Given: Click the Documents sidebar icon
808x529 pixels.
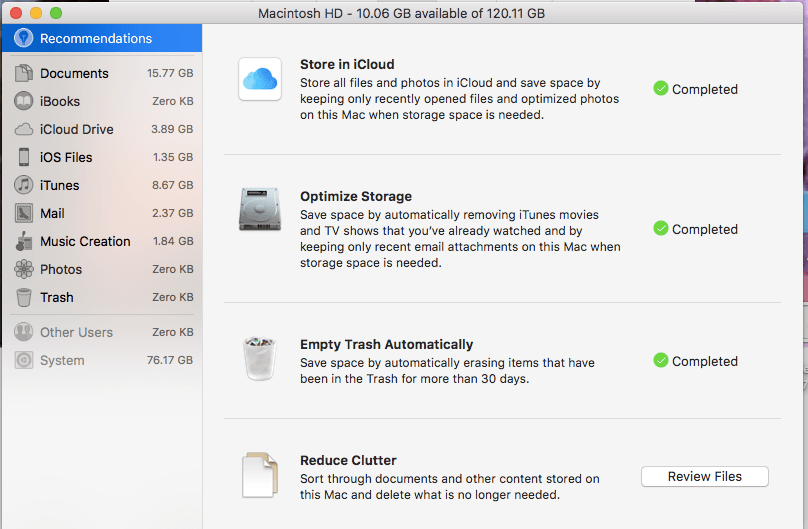Looking at the screenshot, I should 24,73.
